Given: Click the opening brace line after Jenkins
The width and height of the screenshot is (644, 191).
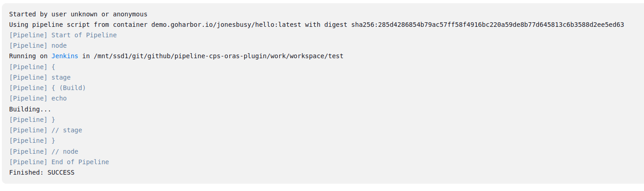Looking at the screenshot, I should pos(32,67).
